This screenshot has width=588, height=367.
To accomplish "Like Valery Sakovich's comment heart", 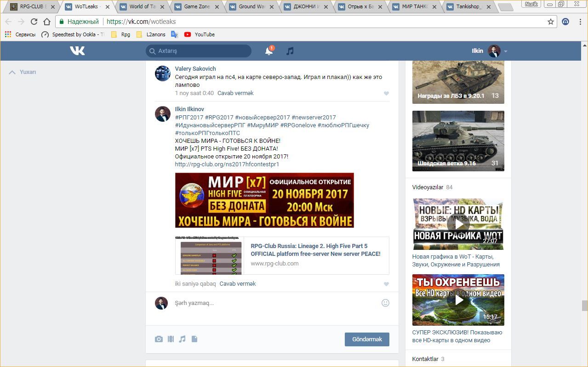I will pos(386,93).
